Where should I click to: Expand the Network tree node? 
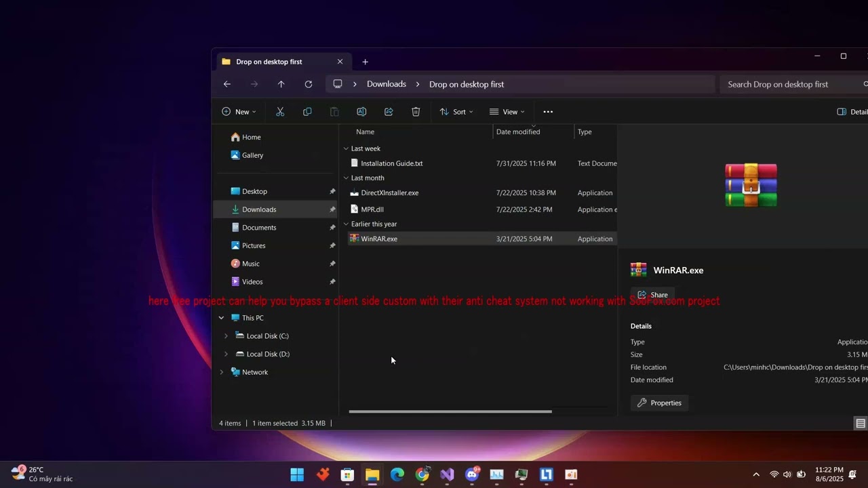pyautogui.click(x=221, y=372)
